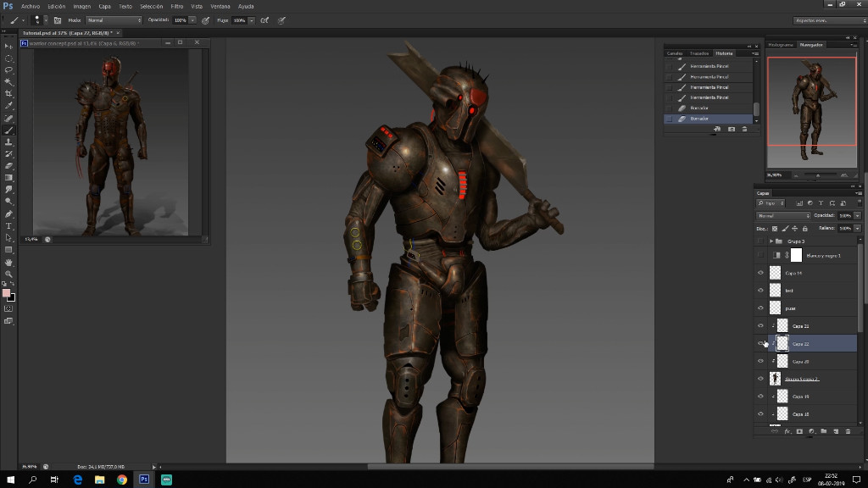Open Photoshop from the Windows taskbar
Screen dimensions: 868x488
142,479
